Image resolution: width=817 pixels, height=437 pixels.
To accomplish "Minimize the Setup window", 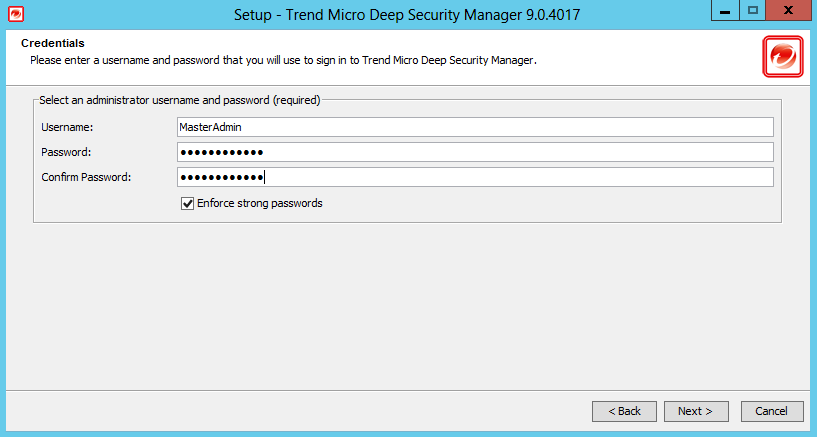I will [725, 10].
